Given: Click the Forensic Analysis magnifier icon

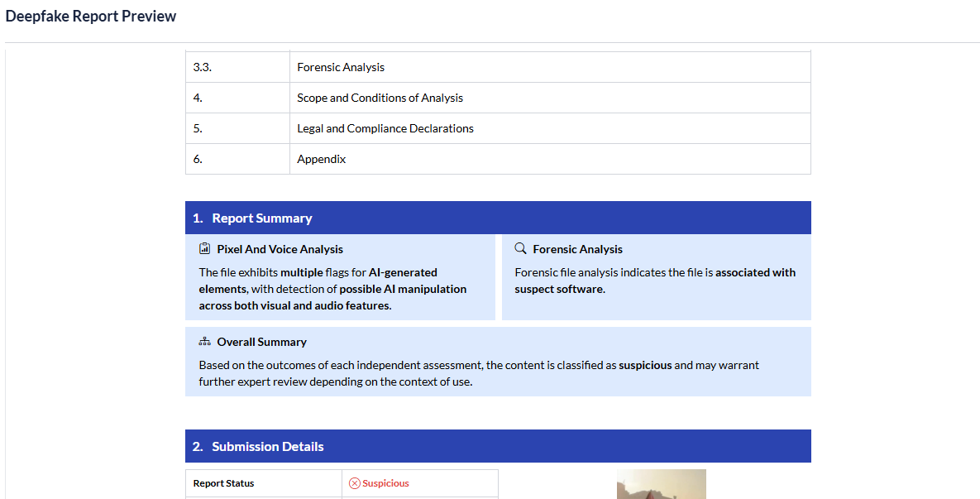Looking at the screenshot, I should click(x=520, y=249).
